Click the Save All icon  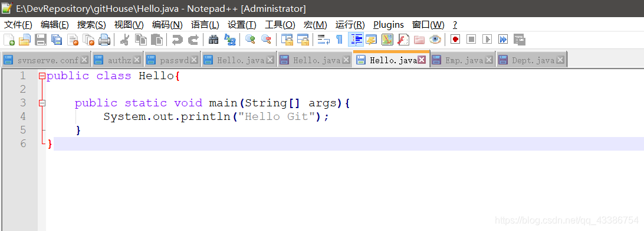point(56,40)
